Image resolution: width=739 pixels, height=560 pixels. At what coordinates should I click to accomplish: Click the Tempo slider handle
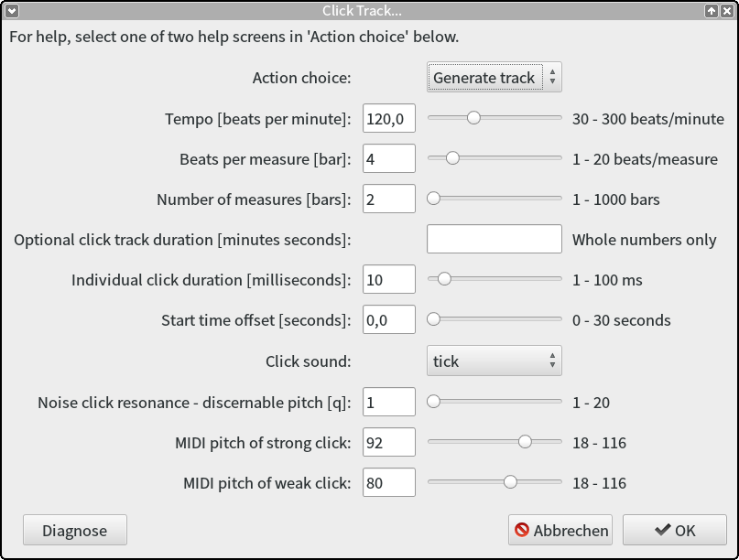click(473, 118)
